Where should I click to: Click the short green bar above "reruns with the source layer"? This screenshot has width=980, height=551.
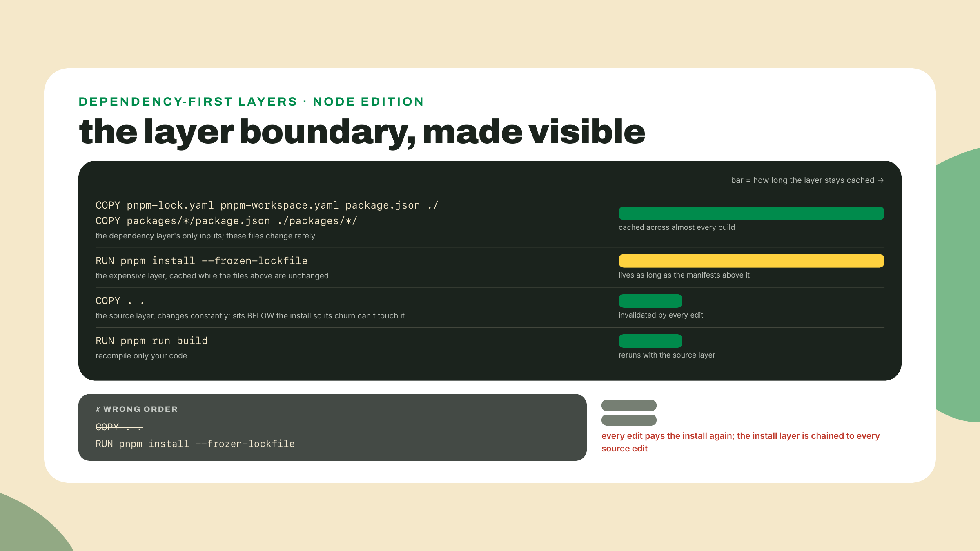coord(650,341)
